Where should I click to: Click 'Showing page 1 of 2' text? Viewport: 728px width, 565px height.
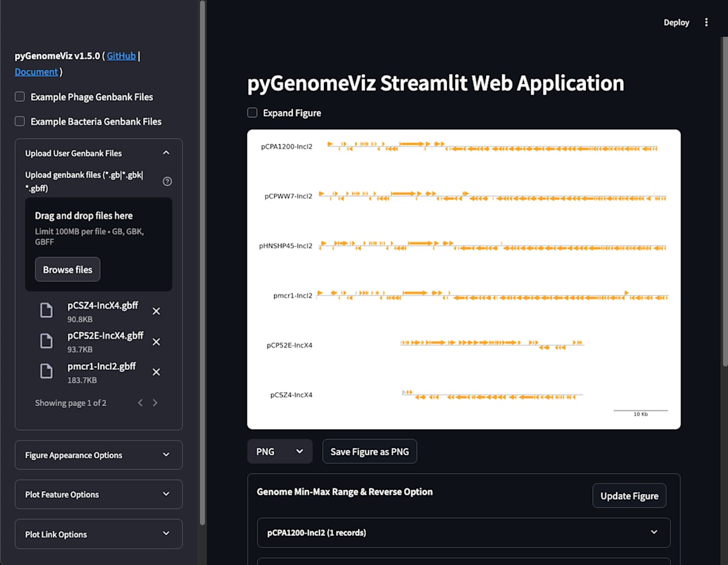[x=70, y=403]
